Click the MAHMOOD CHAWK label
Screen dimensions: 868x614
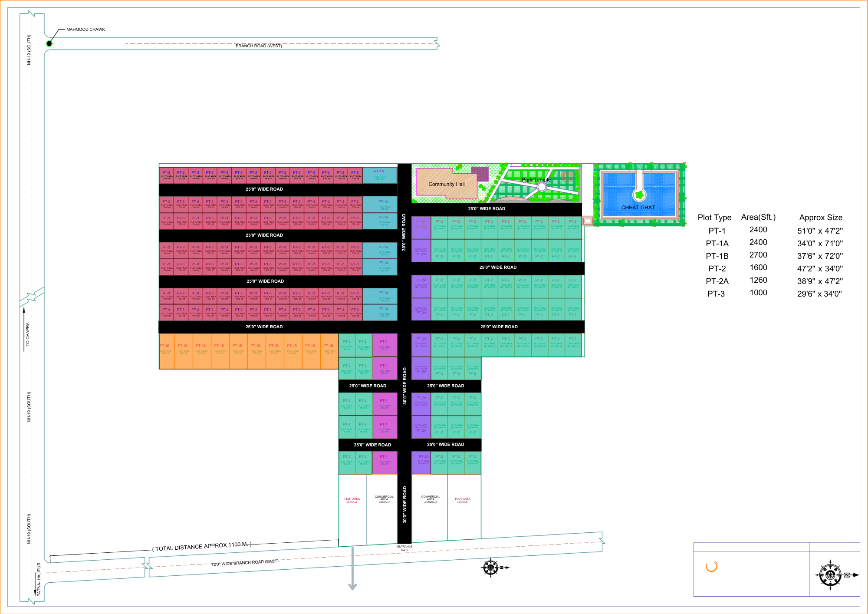click(85, 30)
